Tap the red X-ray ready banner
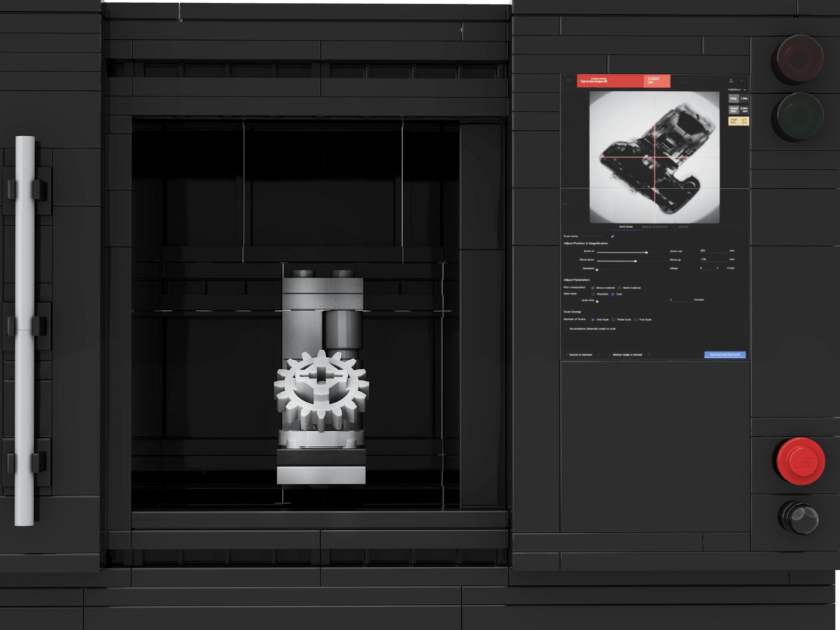Viewport: 840px width, 630px height. (x=610, y=81)
